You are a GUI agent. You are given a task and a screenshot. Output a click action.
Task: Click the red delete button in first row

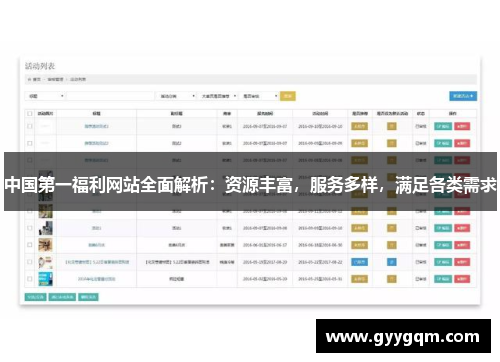point(462,126)
